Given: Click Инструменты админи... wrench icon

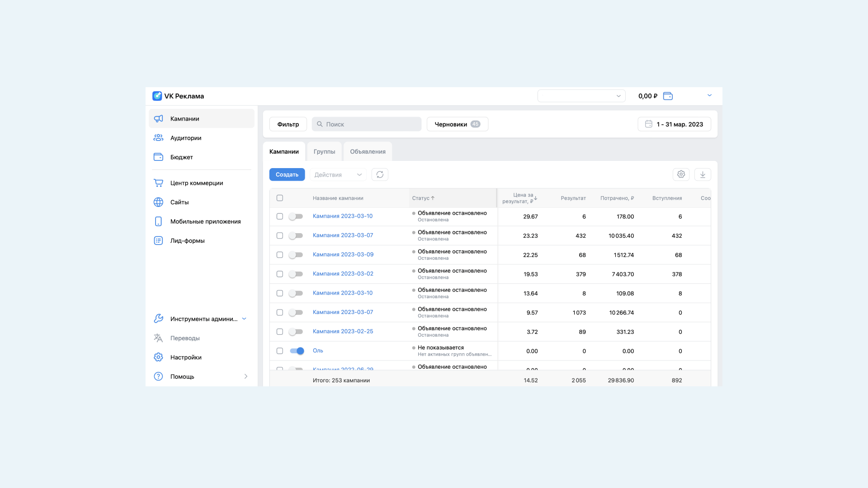Looking at the screenshot, I should (158, 319).
